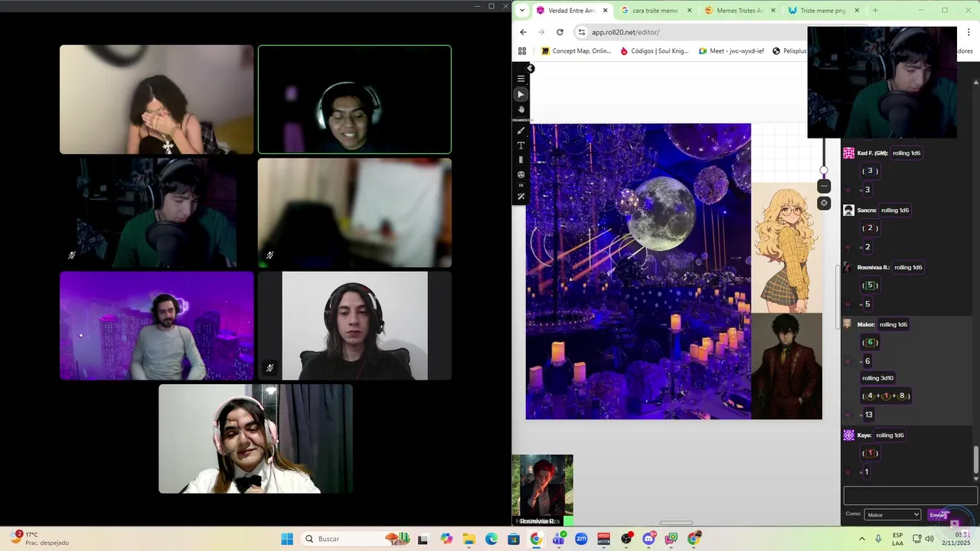Click Makor's 3d10 roll result 13
980x551 pixels.
point(869,415)
